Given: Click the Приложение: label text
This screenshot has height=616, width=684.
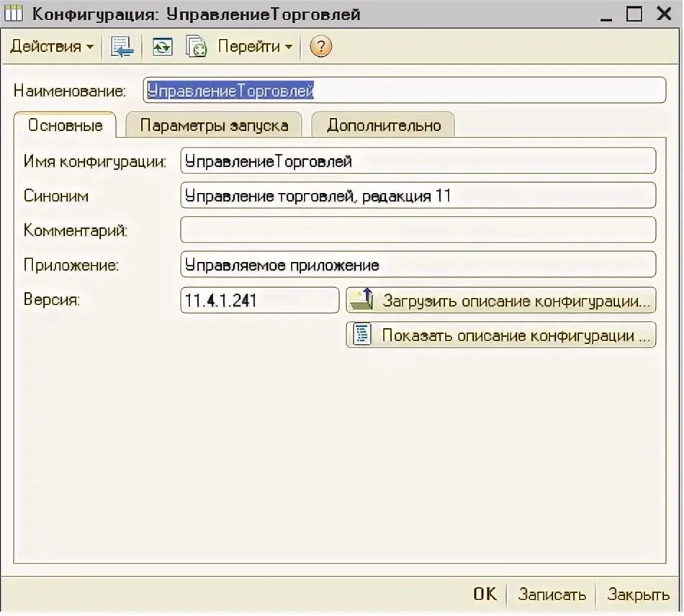Looking at the screenshot, I should [x=71, y=265].
